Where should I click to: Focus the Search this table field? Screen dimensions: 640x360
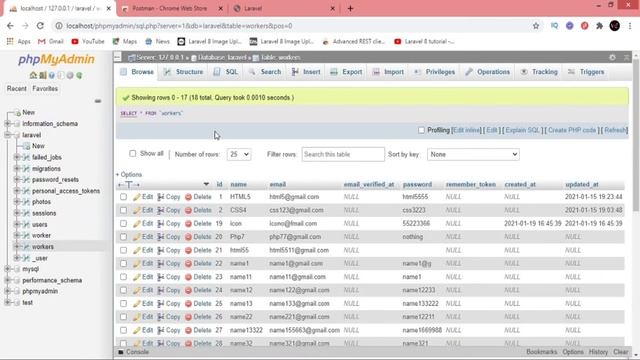pos(343,154)
